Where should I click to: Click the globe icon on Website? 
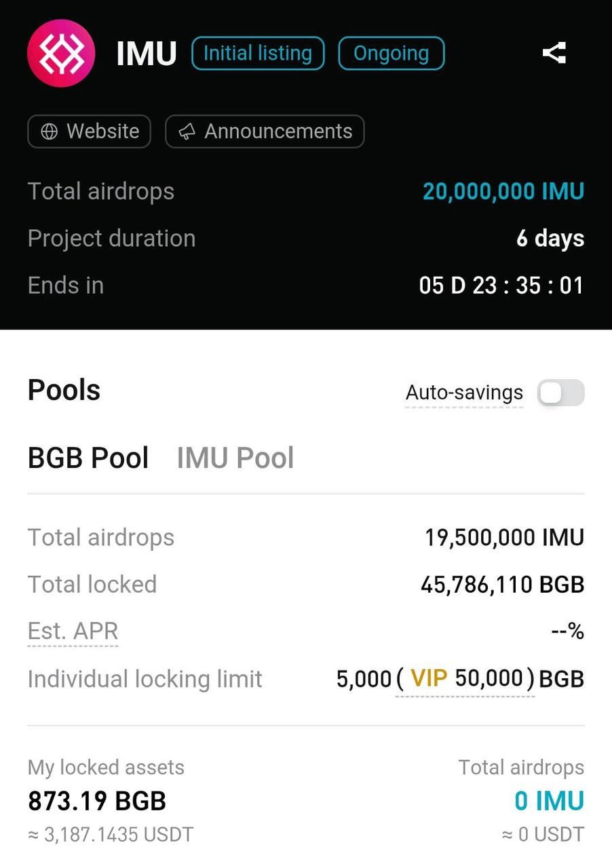[x=50, y=132]
